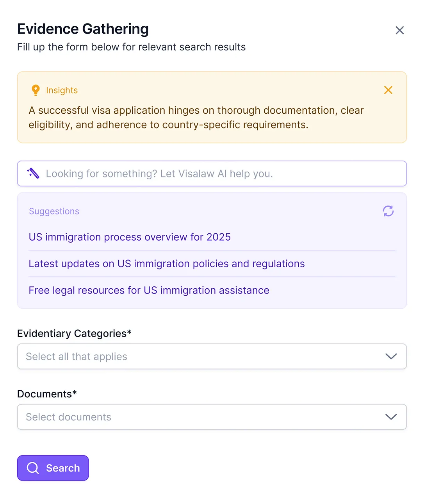Click the magnifier icon inside Search button

[x=33, y=468]
